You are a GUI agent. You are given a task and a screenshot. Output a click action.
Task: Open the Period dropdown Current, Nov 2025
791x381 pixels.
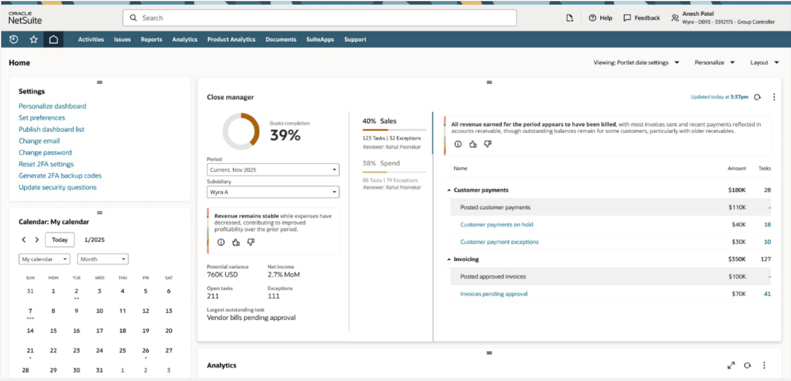pyautogui.click(x=273, y=170)
